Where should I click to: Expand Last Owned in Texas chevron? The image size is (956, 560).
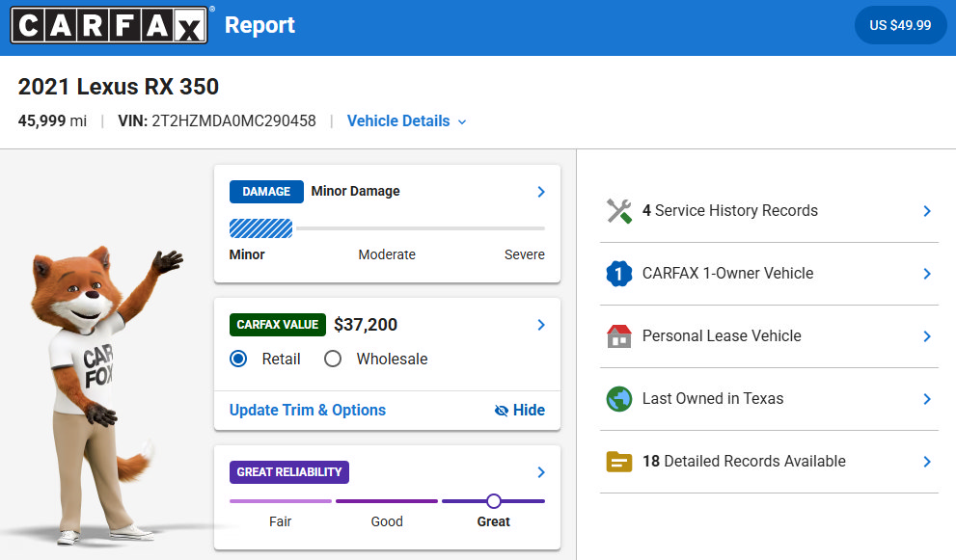tap(927, 399)
